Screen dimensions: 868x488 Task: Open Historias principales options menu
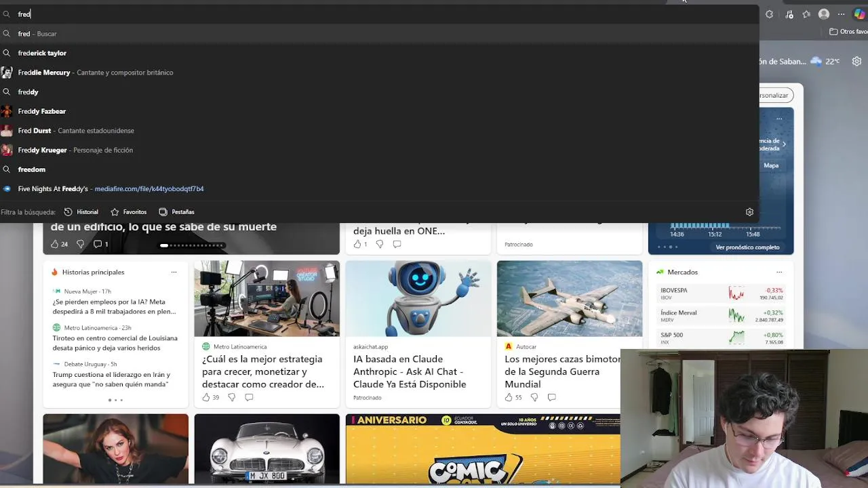coord(174,272)
